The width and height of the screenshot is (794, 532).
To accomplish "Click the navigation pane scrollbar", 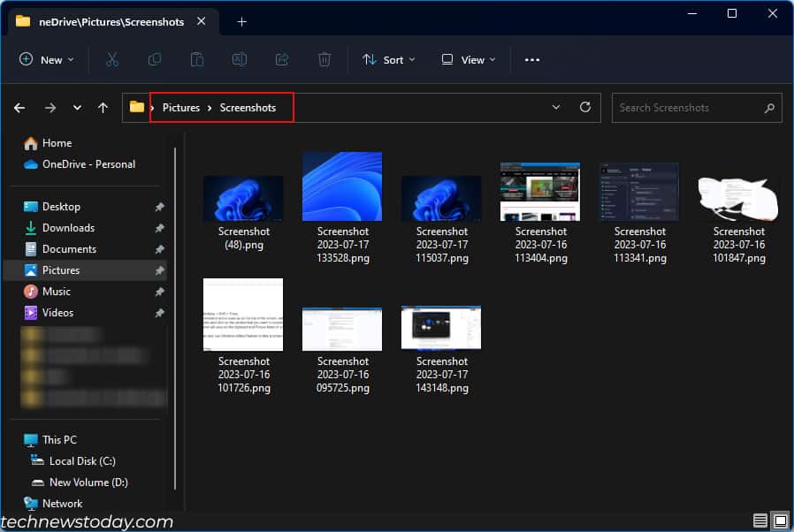I will pos(175,319).
